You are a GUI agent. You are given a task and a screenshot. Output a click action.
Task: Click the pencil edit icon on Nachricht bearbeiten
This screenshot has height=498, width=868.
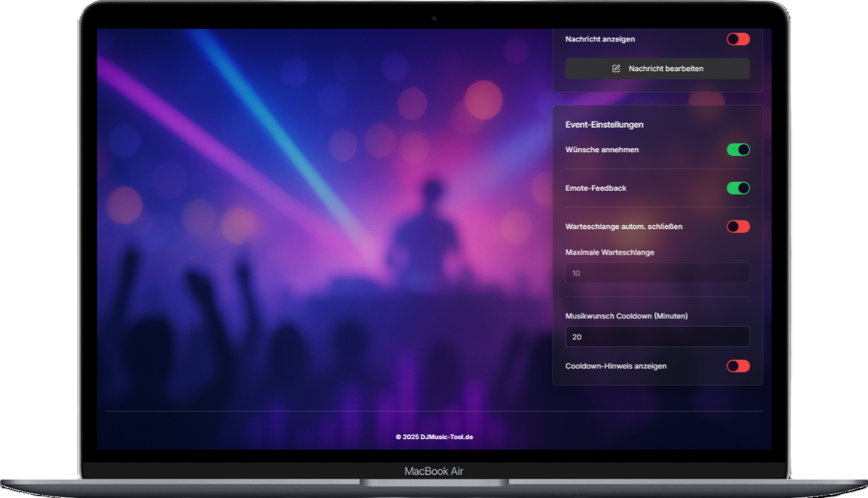coord(616,69)
